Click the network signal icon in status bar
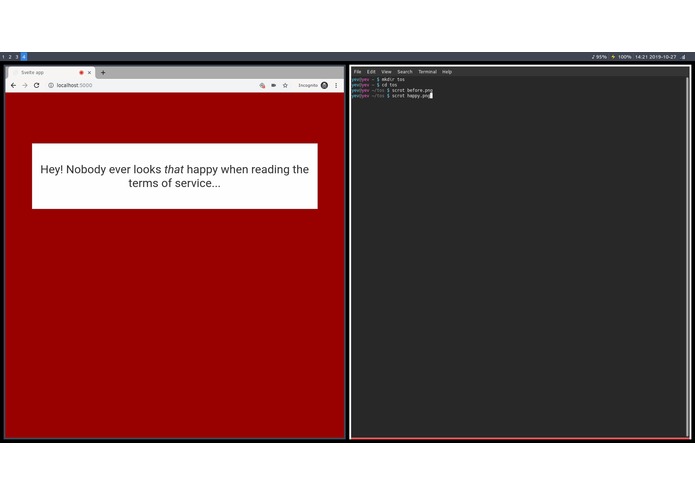The image size is (695, 494). 683,57
